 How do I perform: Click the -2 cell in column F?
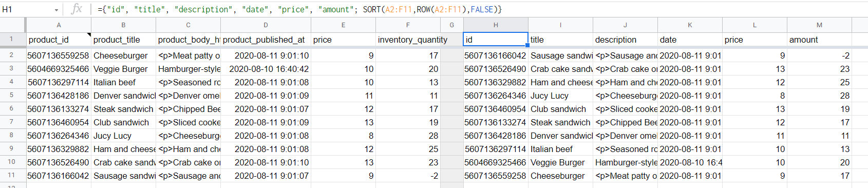coord(408,176)
